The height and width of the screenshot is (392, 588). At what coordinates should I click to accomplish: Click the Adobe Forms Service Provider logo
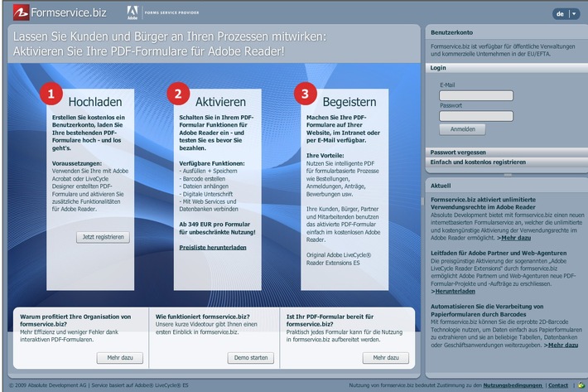point(163,12)
